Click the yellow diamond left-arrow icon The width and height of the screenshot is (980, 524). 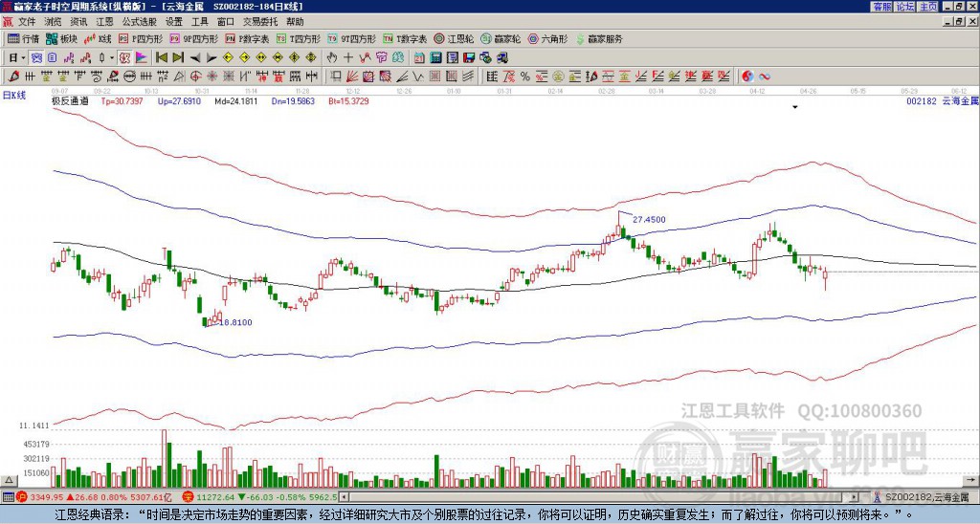pyautogui.click(x=228, y=58)
